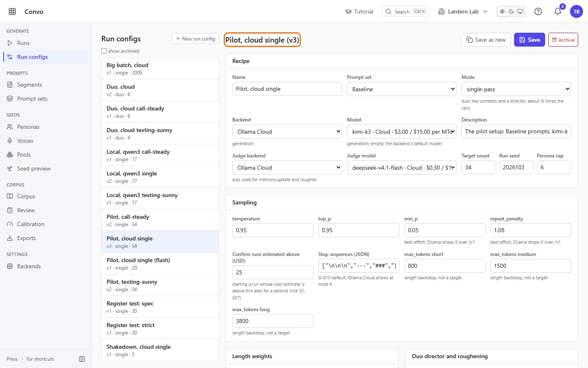This screenshot has width=588, height=368.
Task: Open the help question-mark icon
Action: coord(538,11)
